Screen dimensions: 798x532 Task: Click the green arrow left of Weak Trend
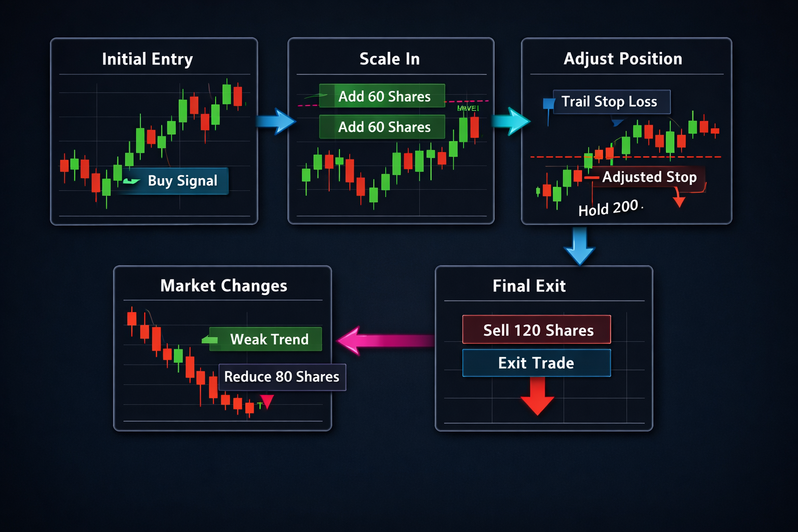(210, 340)
